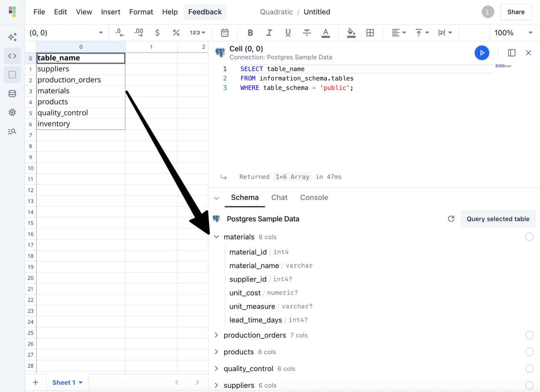Switch to the Chat tab
Image resolution: width=540 pixels, height=392 pixels.
tap(279, 197)
